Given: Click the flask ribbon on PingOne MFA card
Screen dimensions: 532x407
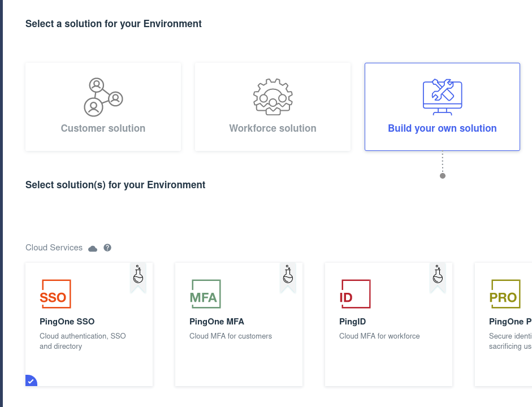Looking at the screenshot, I should click(x=288, y=276).
